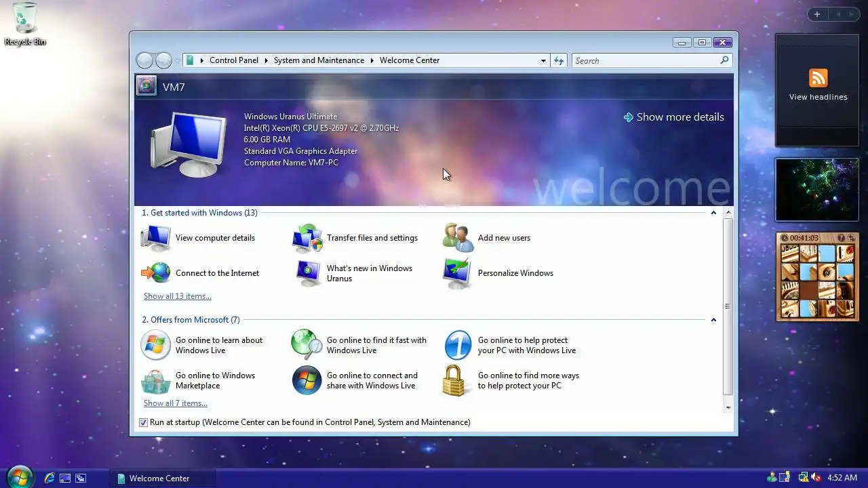The width and height of the screenshot is (868, 488).
Task: Click the search magnifier icon
Action: tap(725, 60)
